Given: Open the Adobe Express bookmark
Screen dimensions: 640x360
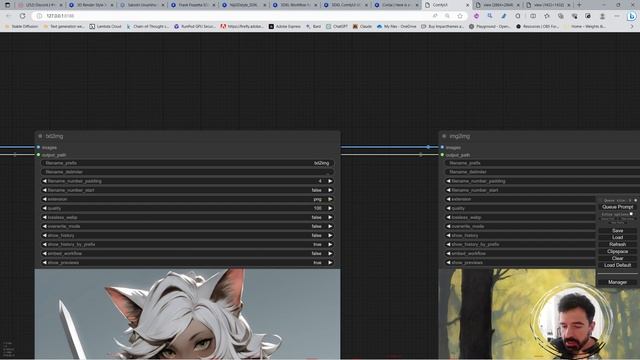Looking at the screenshot, I should pos(285,26).
